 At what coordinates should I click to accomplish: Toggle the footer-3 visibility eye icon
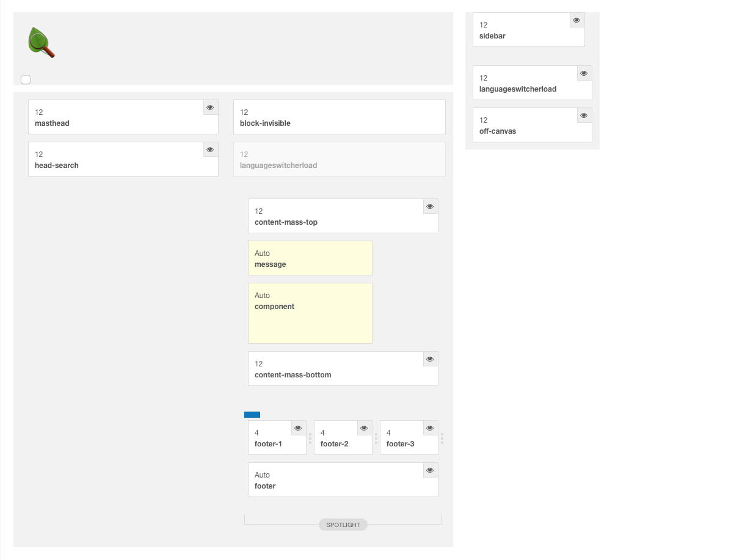pyautogui.click(x=430, y=428)
